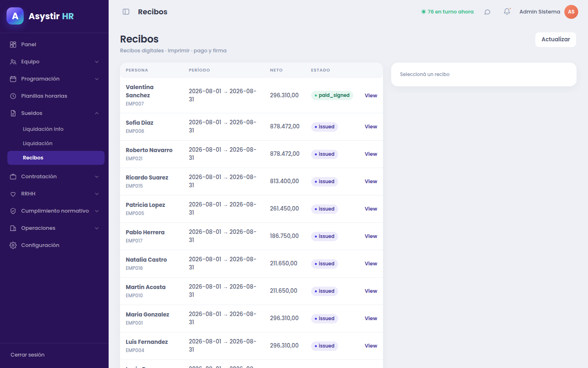
Task: Collapse the Sueldos menu chevron
Action: [97, 113]
